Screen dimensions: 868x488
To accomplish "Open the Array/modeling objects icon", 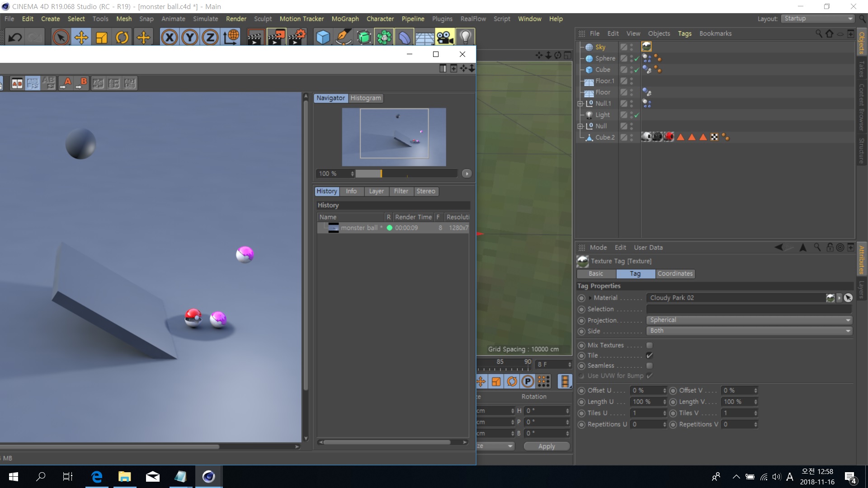I will tap(384, 38).
